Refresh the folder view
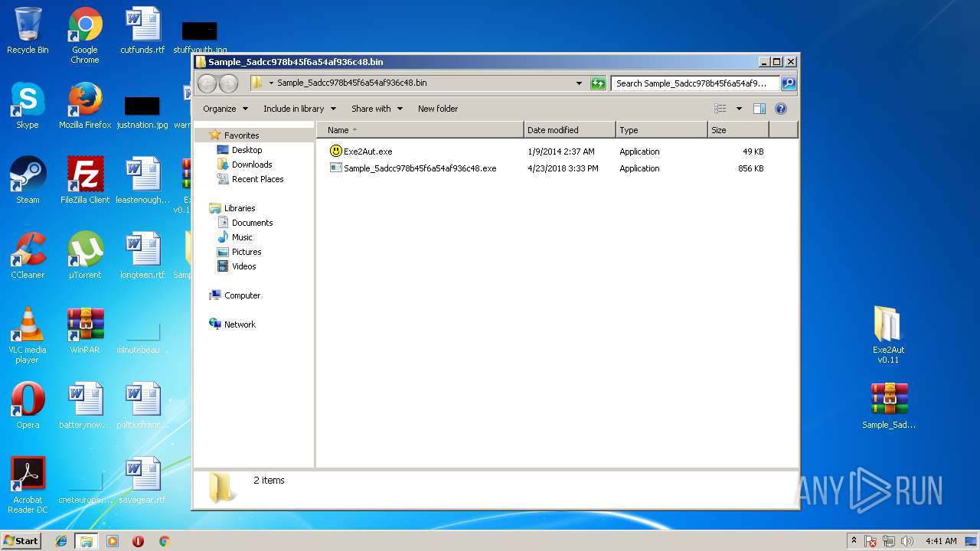The image size is (980, 551). 598,83
